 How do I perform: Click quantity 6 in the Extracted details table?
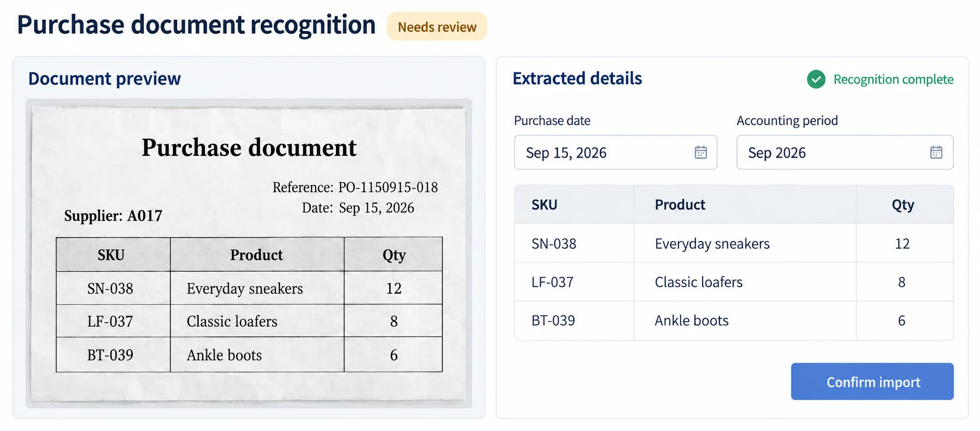click(902, 321)
